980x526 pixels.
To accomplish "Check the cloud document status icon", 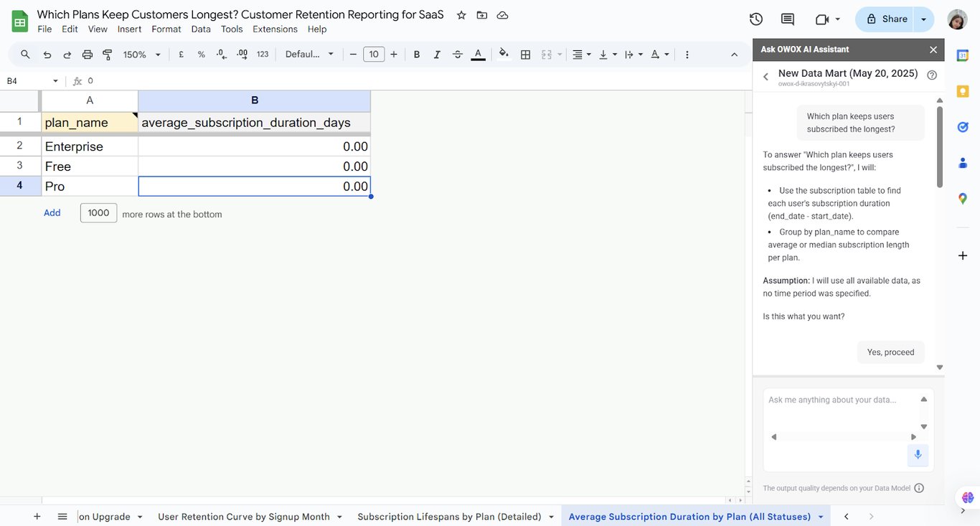I will [502, 15].
